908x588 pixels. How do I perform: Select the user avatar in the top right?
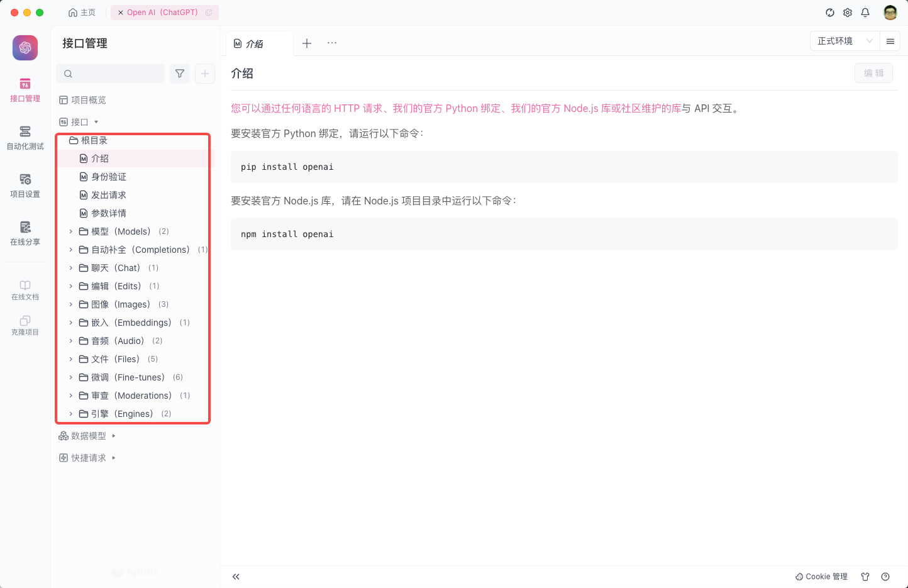coord(890,12)
